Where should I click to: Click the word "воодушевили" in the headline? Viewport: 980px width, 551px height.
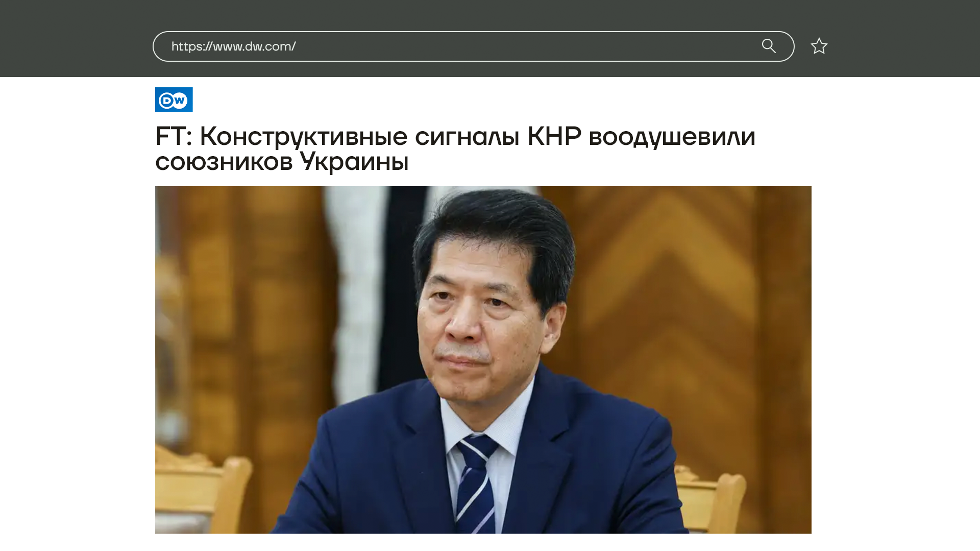click(672, 138)
